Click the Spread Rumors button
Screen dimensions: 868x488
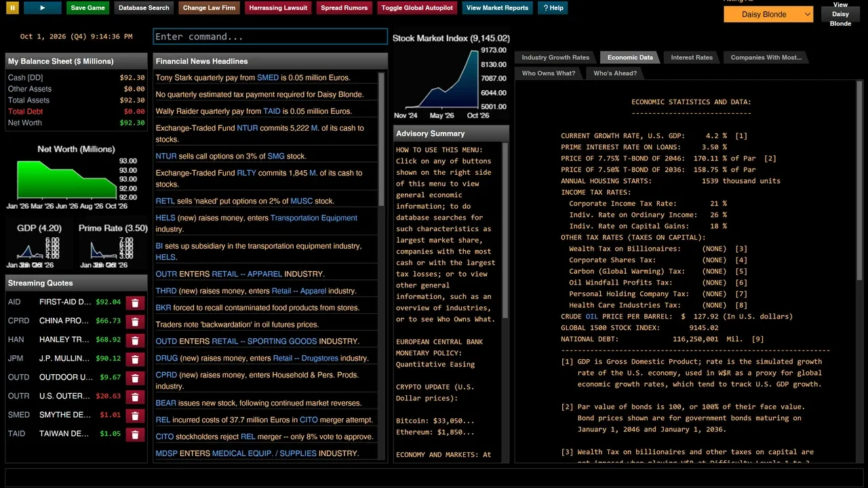click(344, 8)
